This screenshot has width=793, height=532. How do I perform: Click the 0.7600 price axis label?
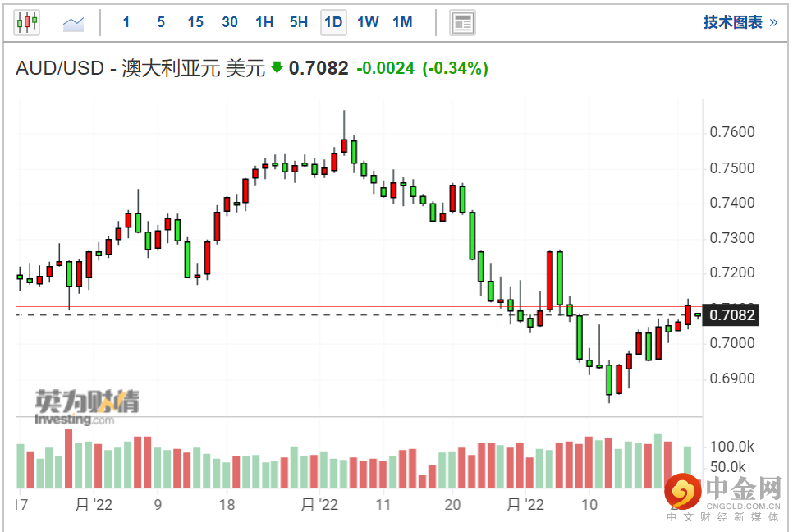(731, 133)
